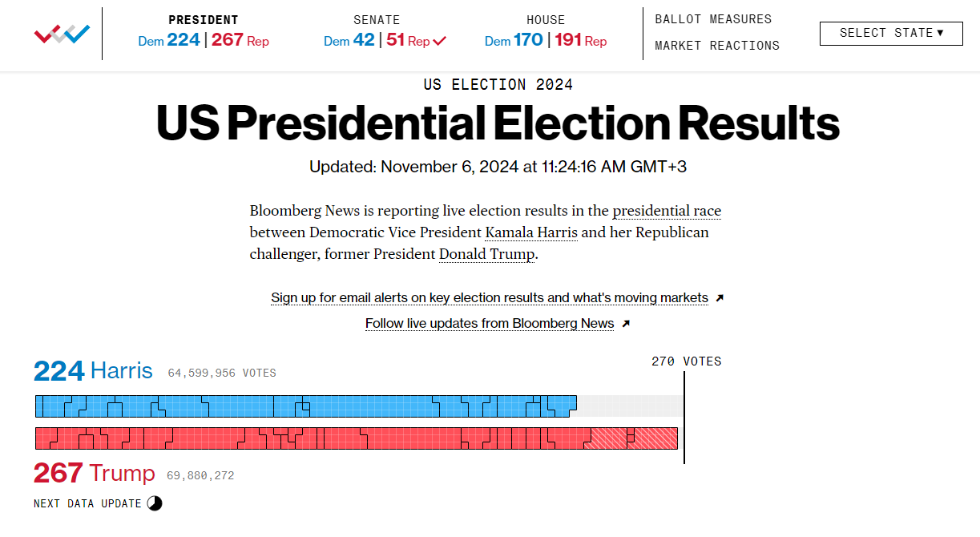
Task: Click arrow icon beside live updates link
Action: [x=626, y=324]
